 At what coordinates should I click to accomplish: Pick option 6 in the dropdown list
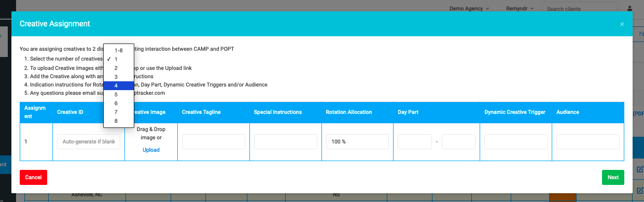tap(119, 103)
